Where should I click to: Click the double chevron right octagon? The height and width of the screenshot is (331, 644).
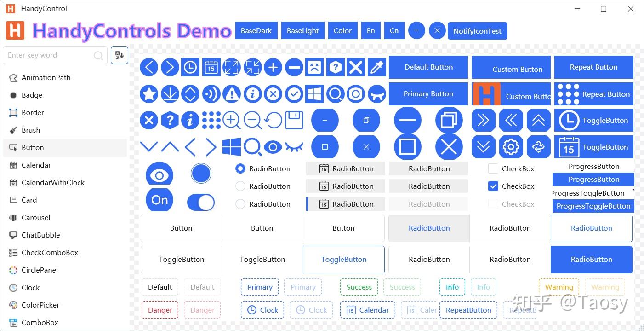(x=483, y=120)
